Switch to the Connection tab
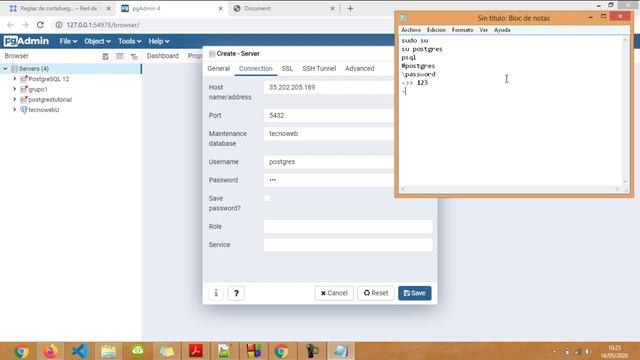This screenshot has width=640, height=360. tap(256, 69)
